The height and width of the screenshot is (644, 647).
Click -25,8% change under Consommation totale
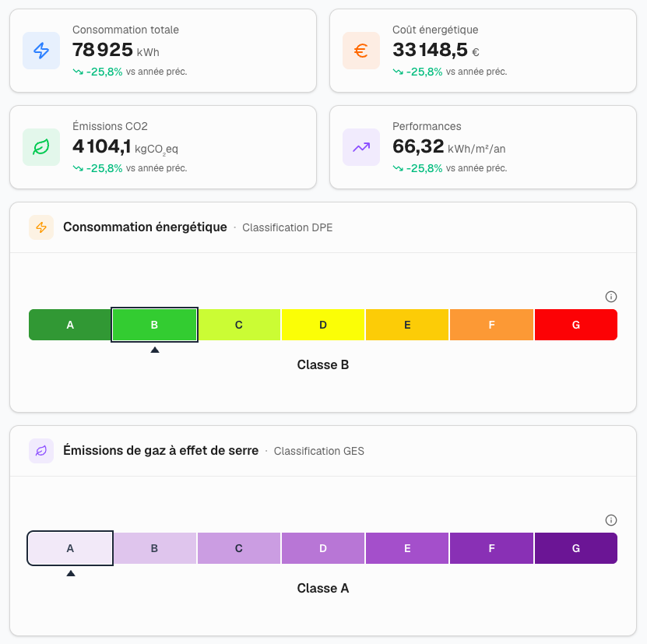tap(104, 72)
